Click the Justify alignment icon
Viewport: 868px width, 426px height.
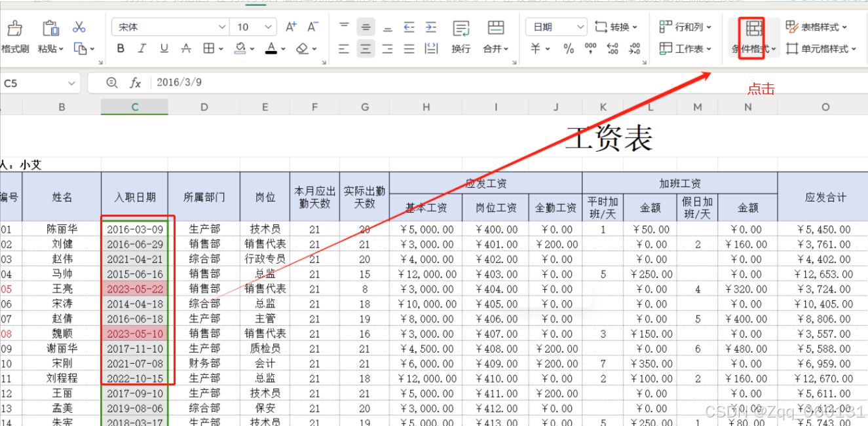tap(409, 48)
